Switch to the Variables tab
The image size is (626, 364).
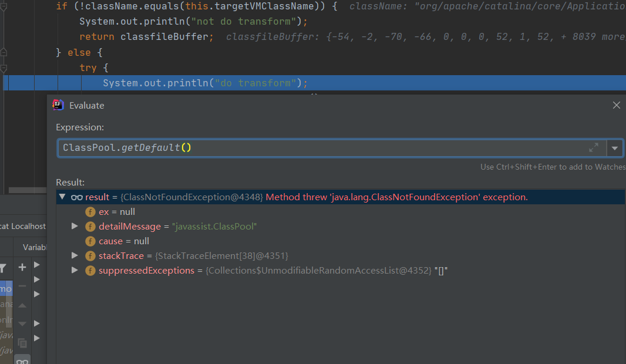coord(34,247)
